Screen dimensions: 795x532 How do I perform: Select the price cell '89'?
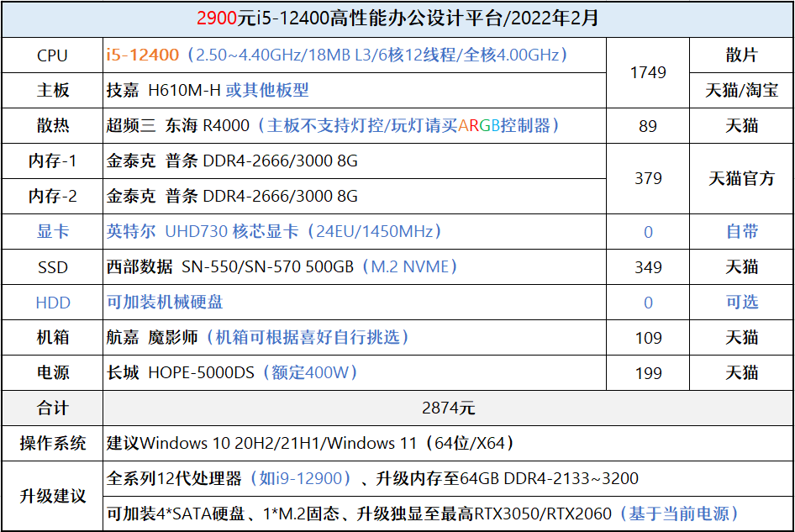[648, 125]
